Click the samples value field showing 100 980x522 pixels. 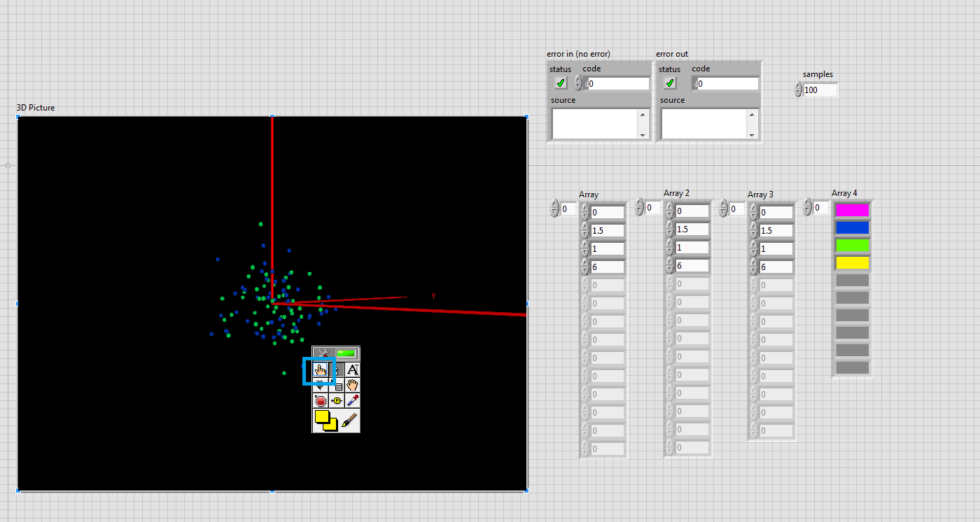tap(820, 90)
